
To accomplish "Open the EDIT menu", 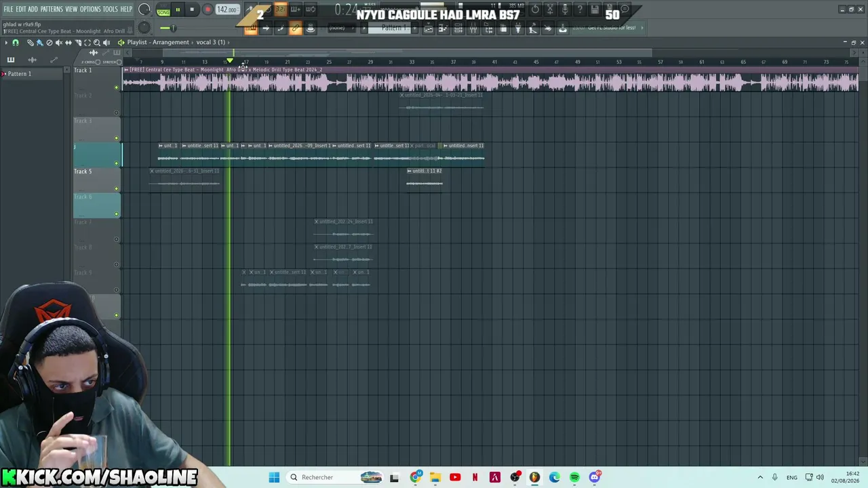I will pos(20,9).
